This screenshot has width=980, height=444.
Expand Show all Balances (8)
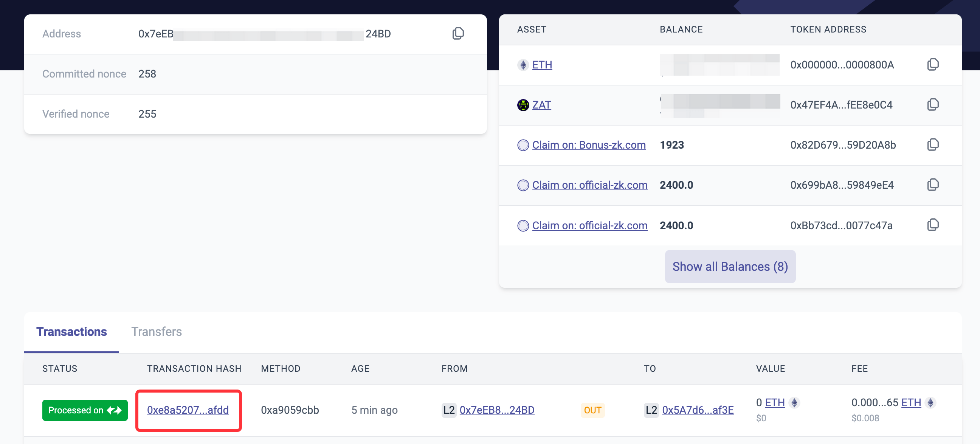tap(730, 266)
